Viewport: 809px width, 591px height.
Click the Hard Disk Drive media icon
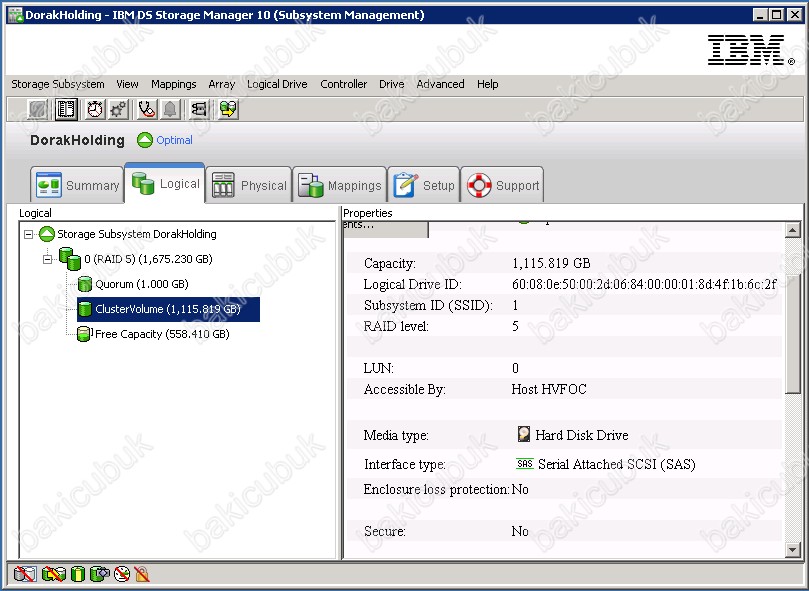click(524, 434)
